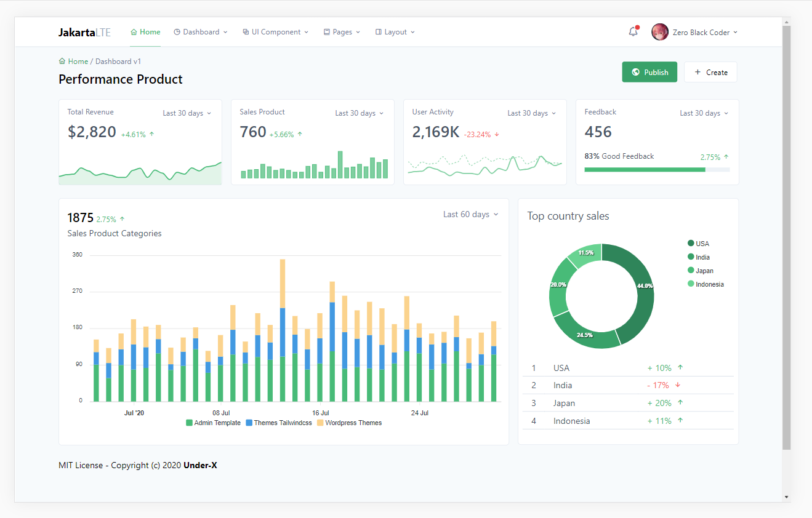Click the scrollbar up arrow
Viewport: 812px width, 518px height.
pyautogui.click(x=786, y=22)
